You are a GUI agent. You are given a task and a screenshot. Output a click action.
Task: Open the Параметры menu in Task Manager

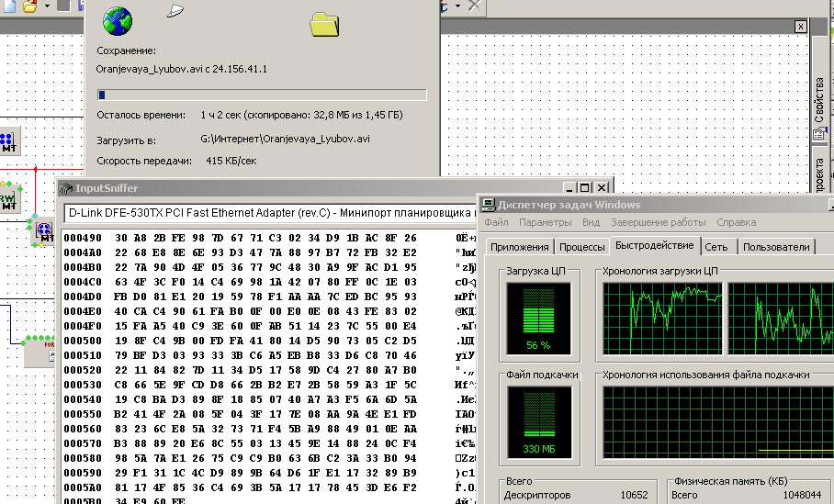click(546, 222)
